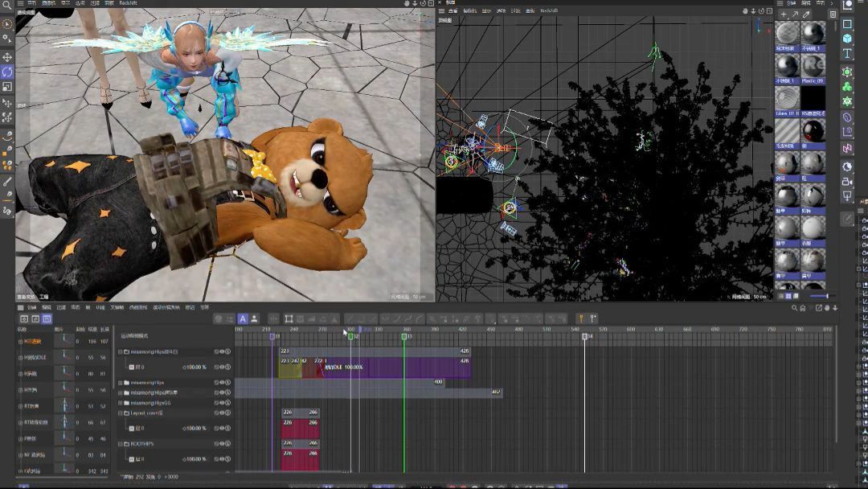Click the 100.00 % strength field of the layer under ROOTHIPS

pos(194,459)
